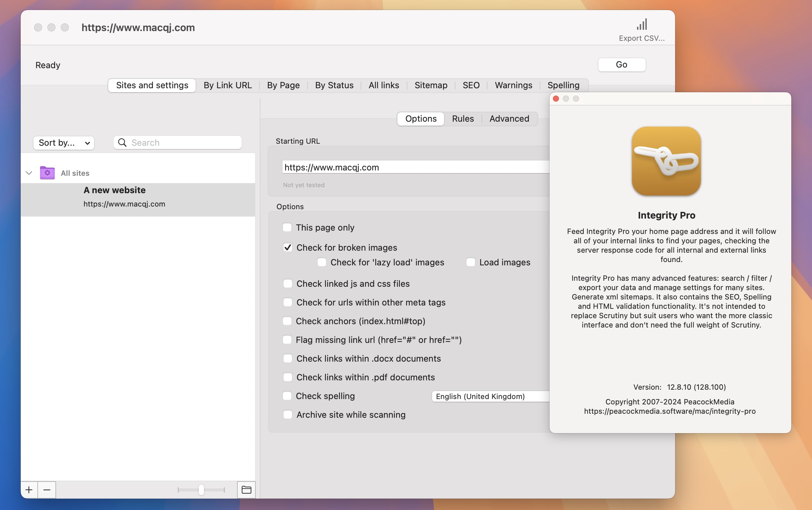This screenshot has height=510, width=812.
Task: Open the All links tab
Action: [x=384, y=85]
